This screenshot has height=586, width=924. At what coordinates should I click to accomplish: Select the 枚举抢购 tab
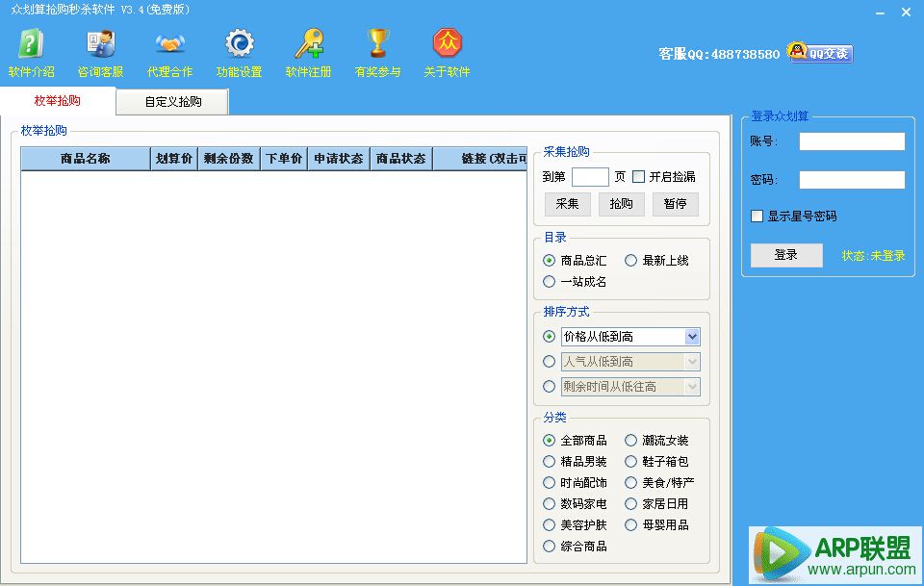58,101
